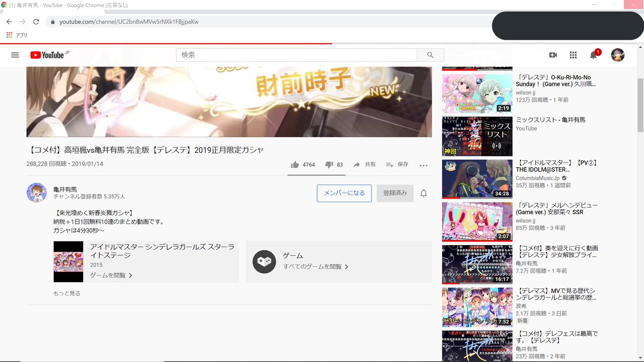This screenshot has height=362, width=644.
Task: Open the YouTube apps grid
Action: click(x=573, y=55)
